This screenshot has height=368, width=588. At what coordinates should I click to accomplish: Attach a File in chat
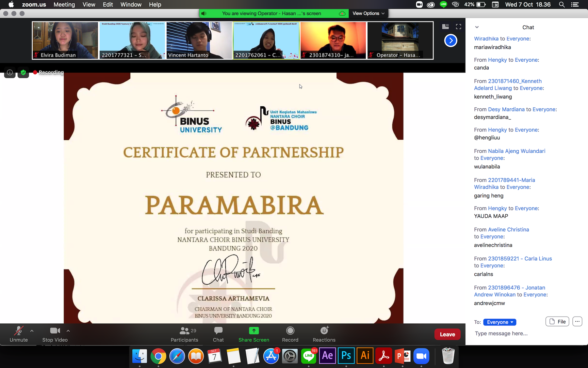pyautogui.click(x=557, y=321)
